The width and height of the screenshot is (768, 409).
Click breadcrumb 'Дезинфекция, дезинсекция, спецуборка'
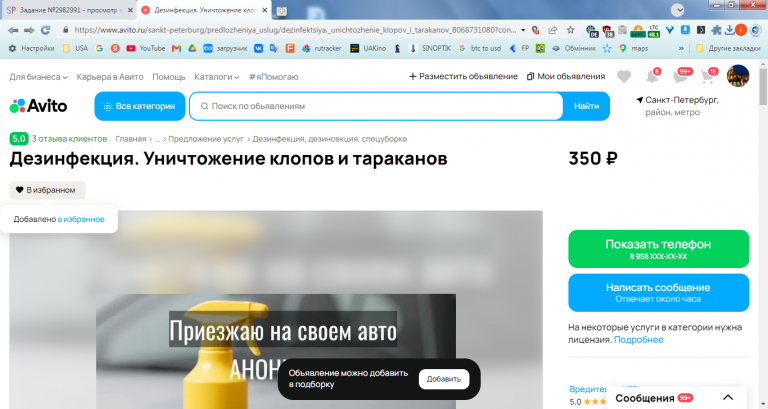(x=330, y=139)
